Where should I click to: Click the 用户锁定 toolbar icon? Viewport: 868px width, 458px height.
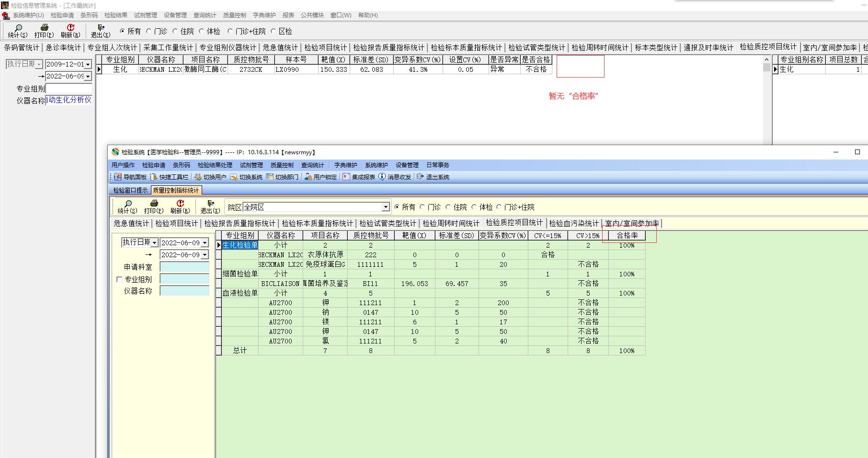(x=308, y=177)
